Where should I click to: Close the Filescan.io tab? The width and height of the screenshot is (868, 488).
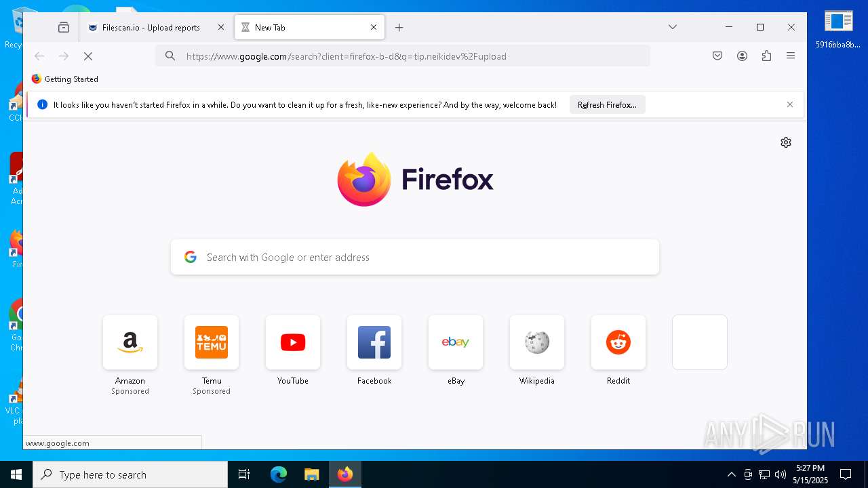(220, 28)
